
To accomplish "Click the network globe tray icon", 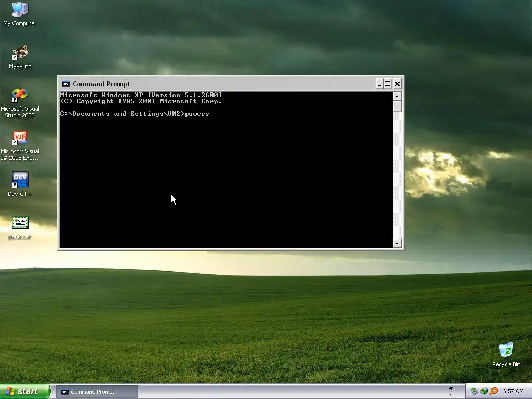I will click(x=484, y=391).
